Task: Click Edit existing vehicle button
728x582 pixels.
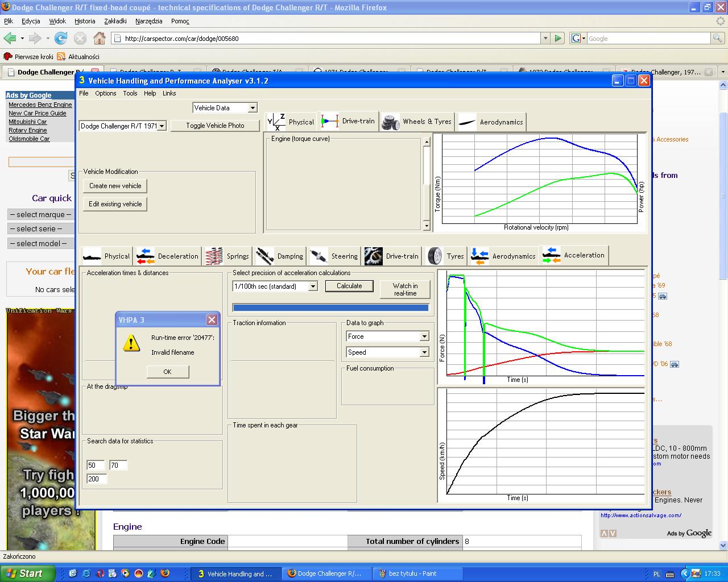Action: (x=115, y=204)
